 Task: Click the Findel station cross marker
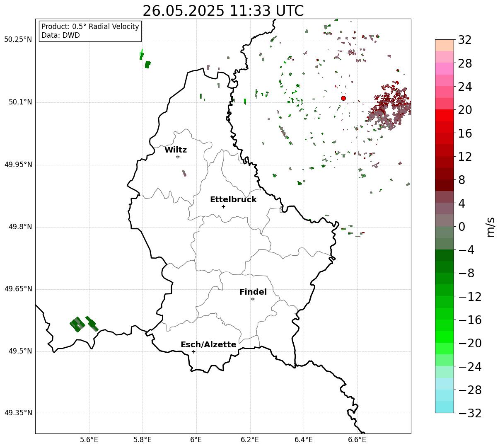(x=253, y=299)
